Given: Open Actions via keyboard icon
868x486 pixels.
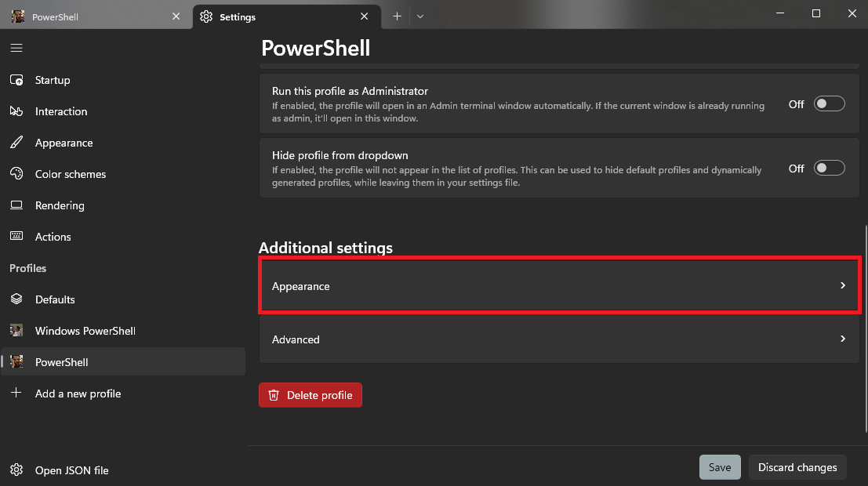Looking at the screenshot, I should point(16,237).
